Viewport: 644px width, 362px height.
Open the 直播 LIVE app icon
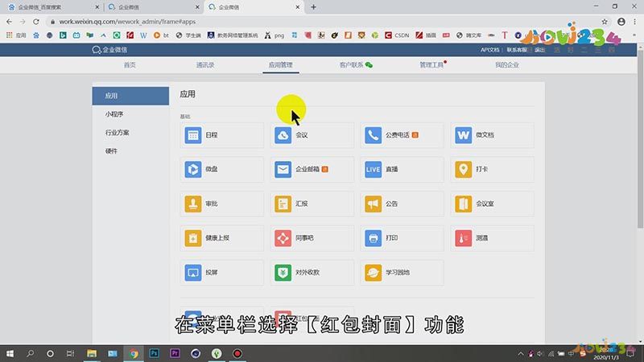pyautogui.click(x=373, y=169)
